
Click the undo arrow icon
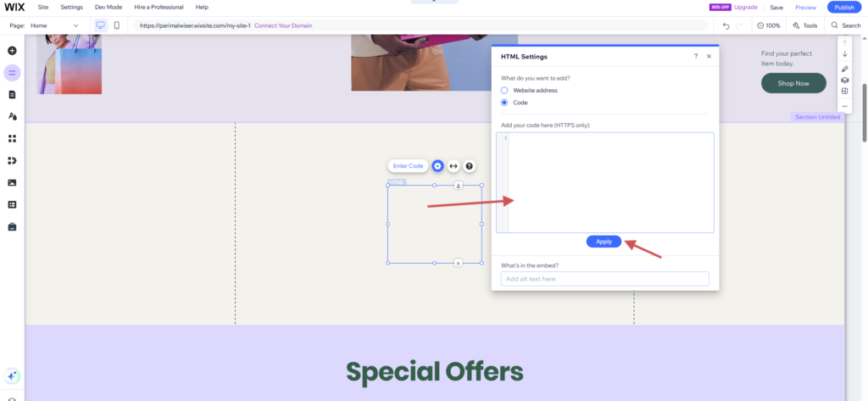click(726, 25)
